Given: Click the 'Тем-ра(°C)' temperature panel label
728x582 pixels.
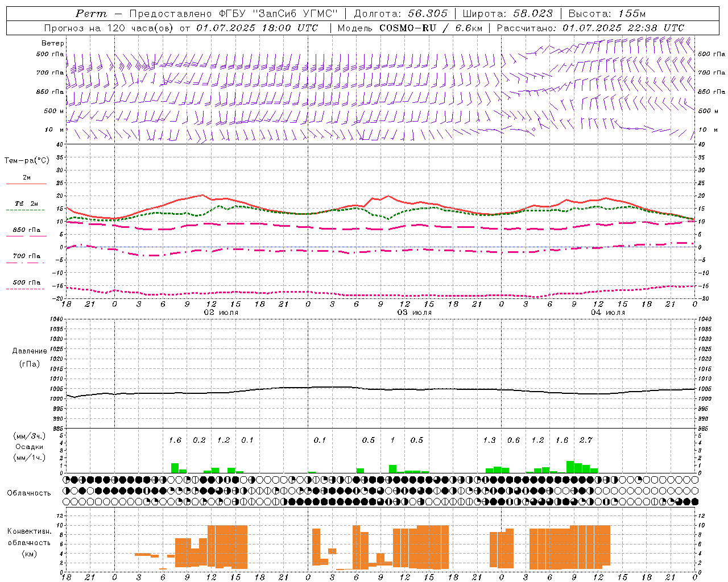Looking at the screenshot, I should tap(27, 161).
